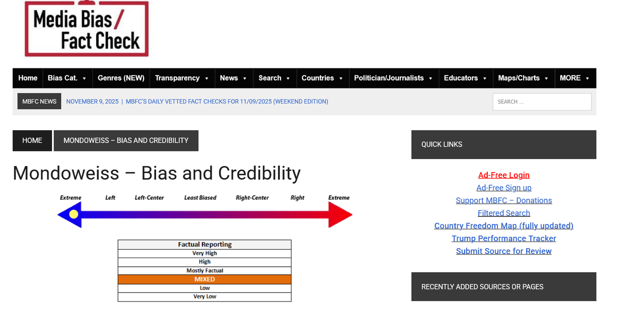Click the 'High' factual reporting row
The image size is (644, 312).
[204, 262]
